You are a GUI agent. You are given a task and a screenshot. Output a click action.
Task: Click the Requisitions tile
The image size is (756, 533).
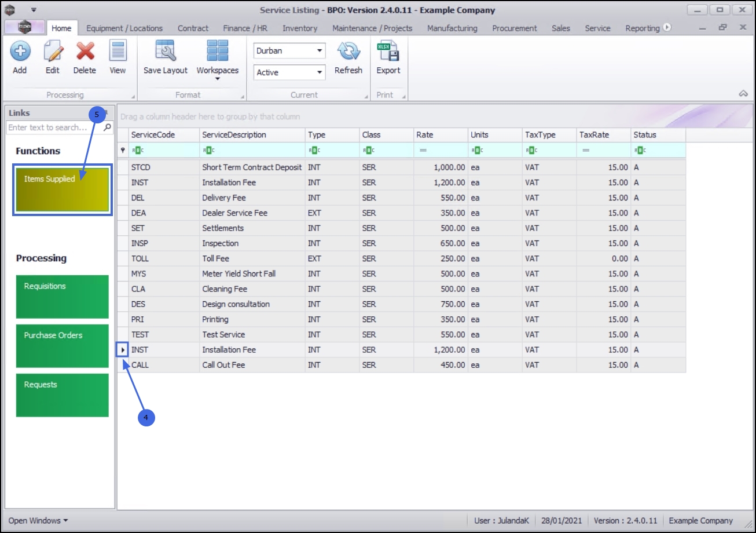(63, 297)
